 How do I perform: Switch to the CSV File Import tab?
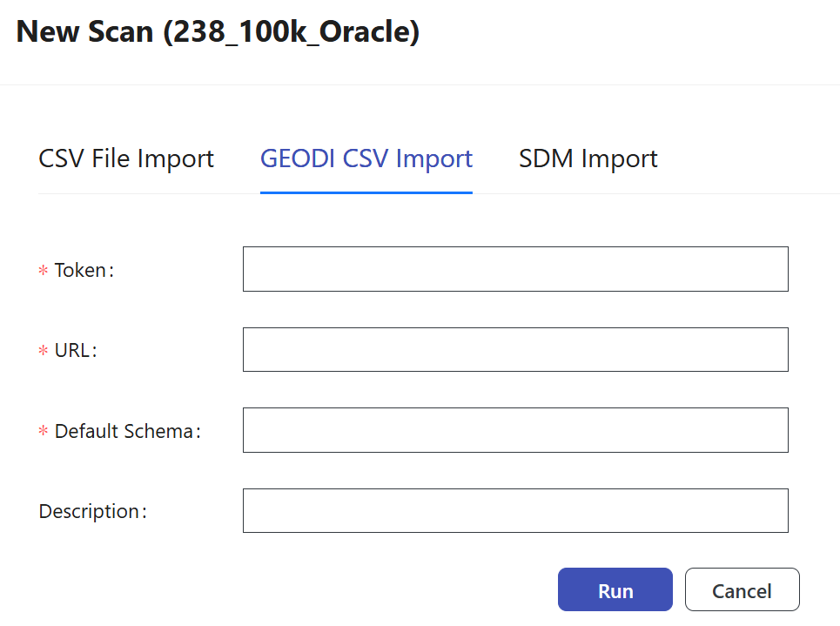pos(126,159)
